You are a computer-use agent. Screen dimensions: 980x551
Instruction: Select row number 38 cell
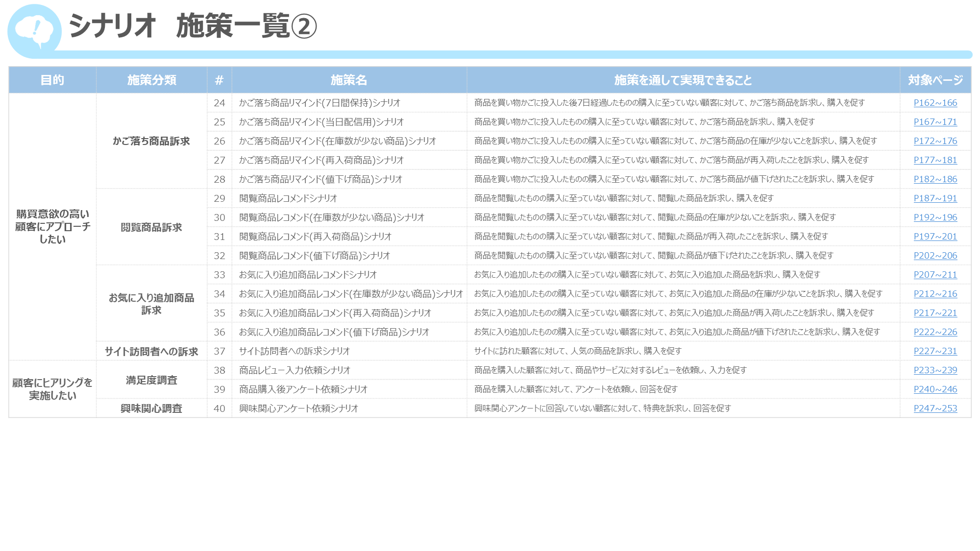[219, 370]
